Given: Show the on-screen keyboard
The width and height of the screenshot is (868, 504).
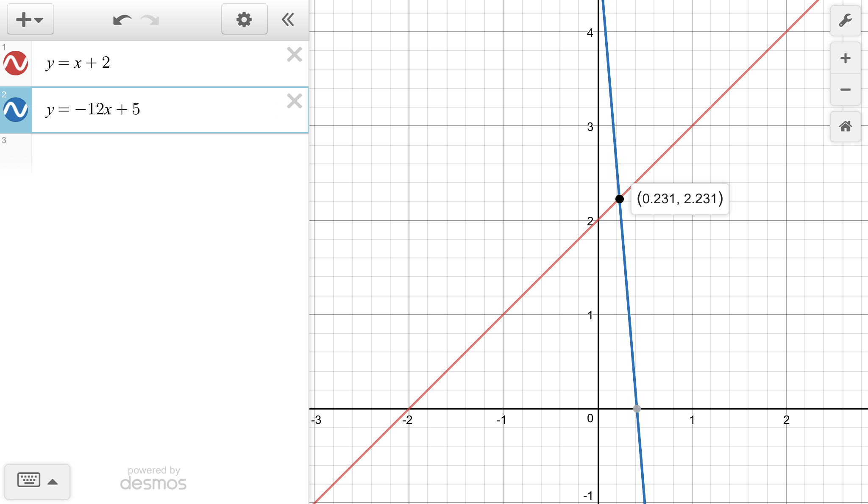Looking at the screenshot, I should [x=29, y=480].
